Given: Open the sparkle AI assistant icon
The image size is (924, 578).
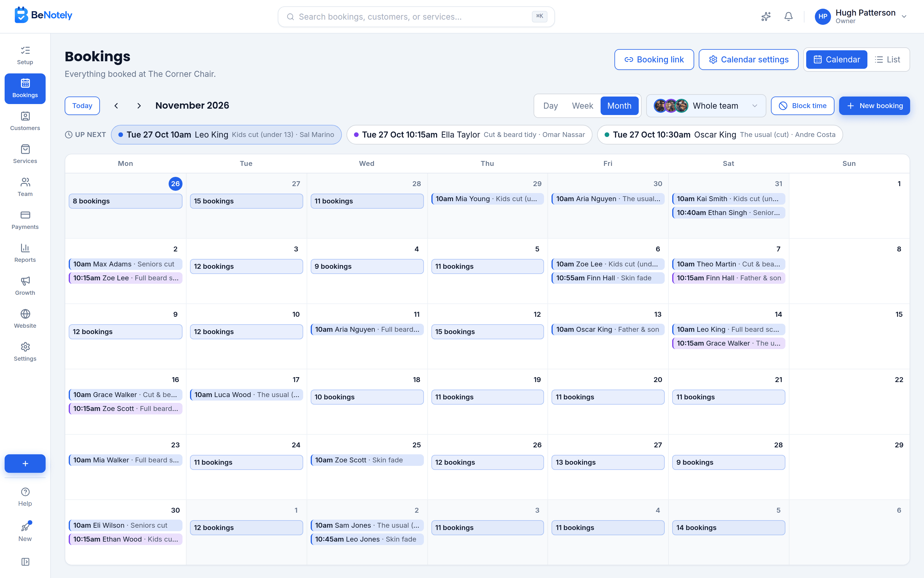Looking at the screenshot, I should (766, 16).
